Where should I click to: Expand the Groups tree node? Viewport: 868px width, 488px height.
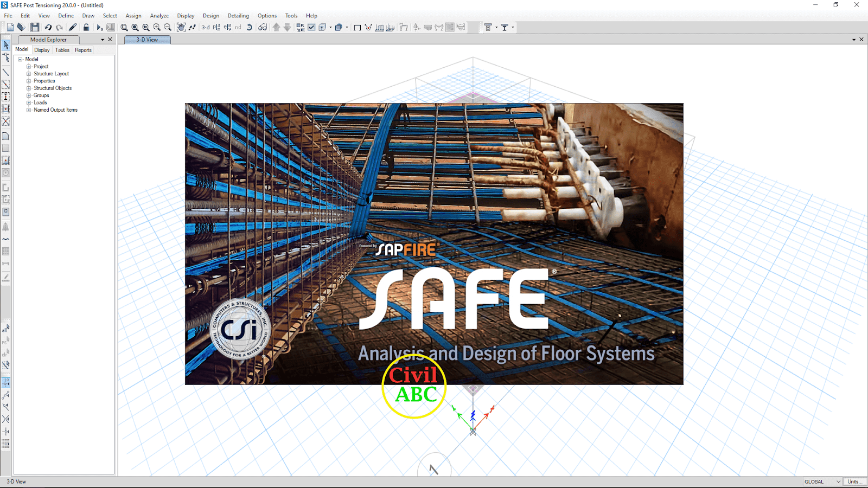(x=29, y=95)
